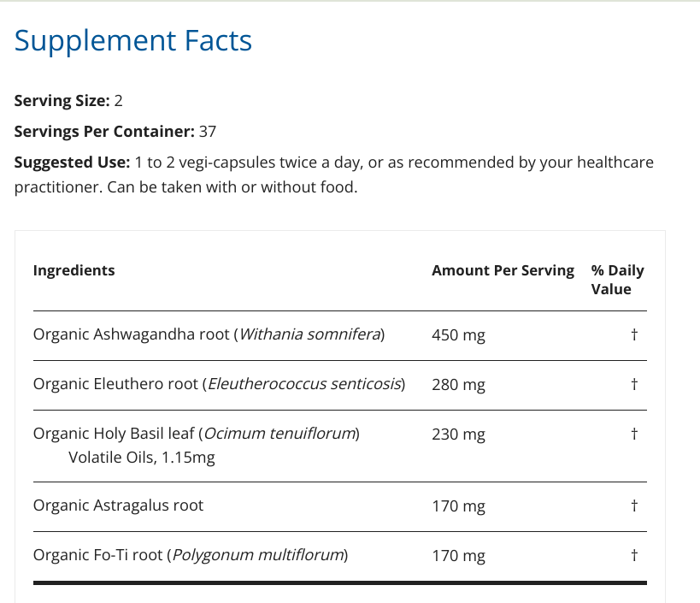
Task: Click the 450 mg amount
Action: pyautogui.click(x=458, y=335)
